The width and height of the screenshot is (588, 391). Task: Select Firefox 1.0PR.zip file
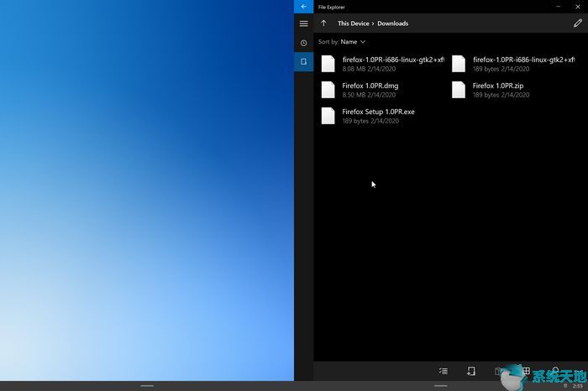(512, 90)
